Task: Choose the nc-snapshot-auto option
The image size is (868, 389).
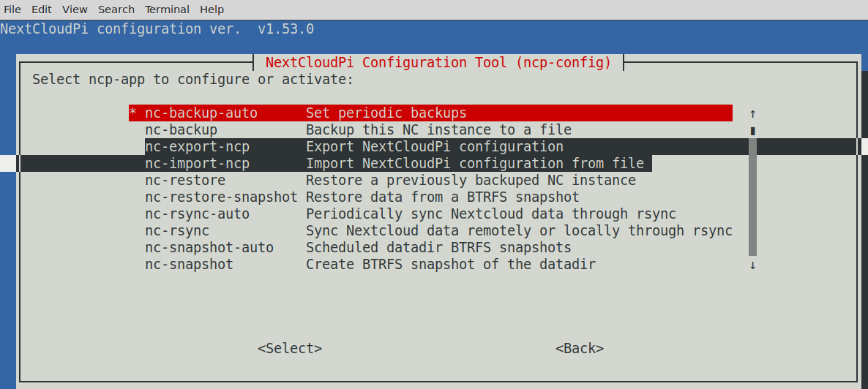Action: point(209,248)
